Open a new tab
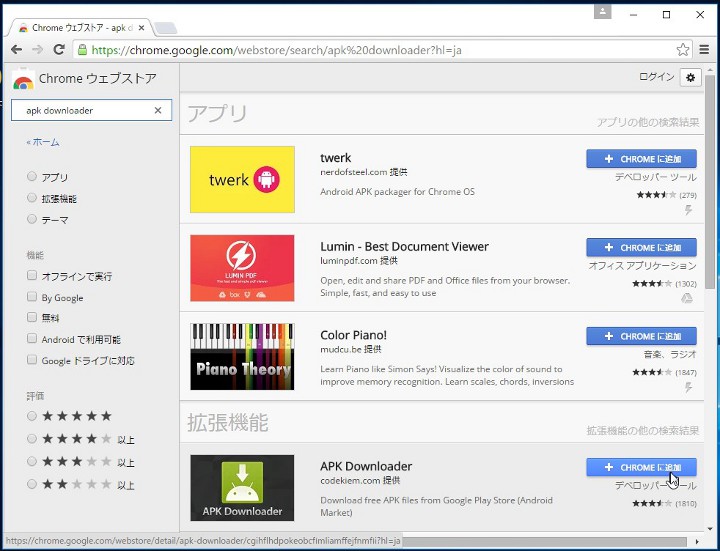Screen dimensions: 720x551 click(x=165, y=28)
